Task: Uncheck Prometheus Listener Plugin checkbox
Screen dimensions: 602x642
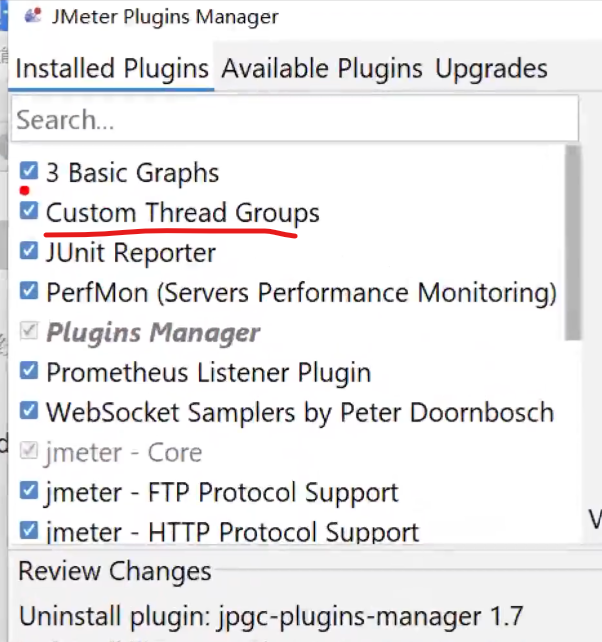Action: click(29, 372)
